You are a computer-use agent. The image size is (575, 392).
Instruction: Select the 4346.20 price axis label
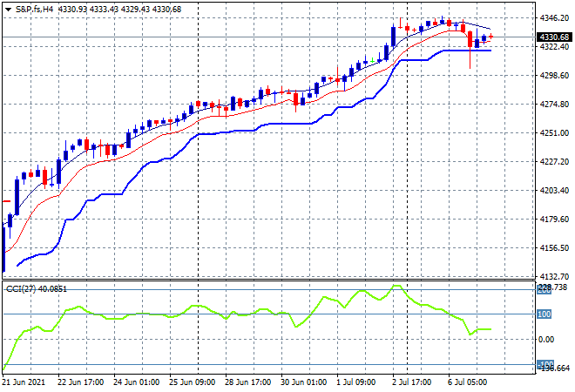point(554,17)
